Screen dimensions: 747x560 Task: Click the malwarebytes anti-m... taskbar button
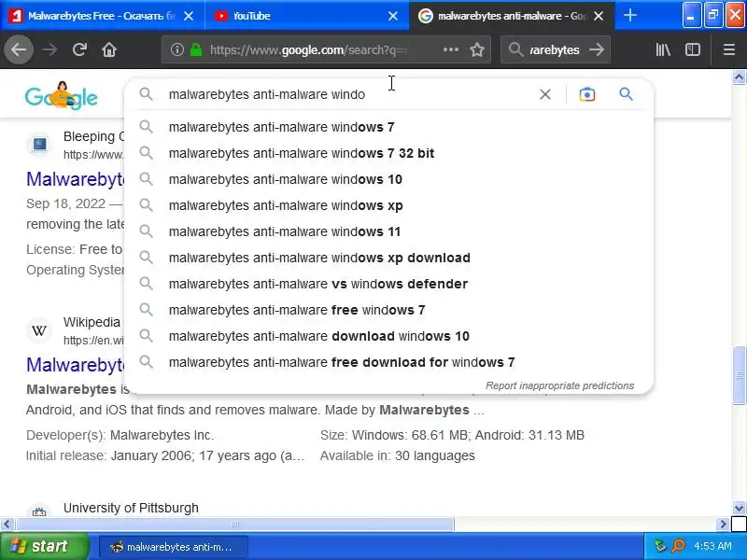pos(173,547)
